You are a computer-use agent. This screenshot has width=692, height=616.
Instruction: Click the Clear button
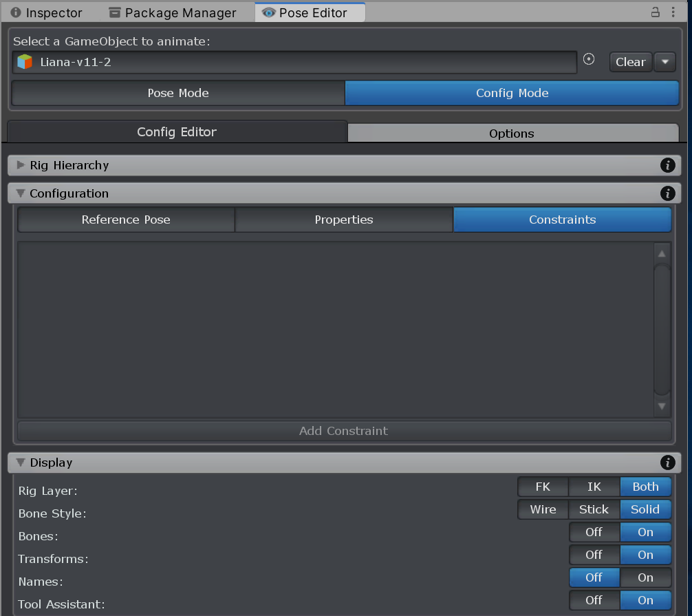click(631, 62)
